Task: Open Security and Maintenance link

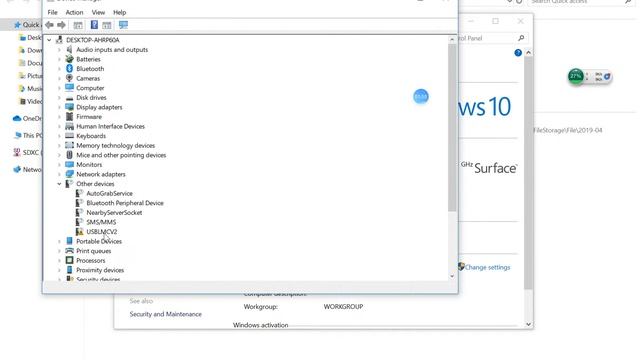Action: [165, 314]
